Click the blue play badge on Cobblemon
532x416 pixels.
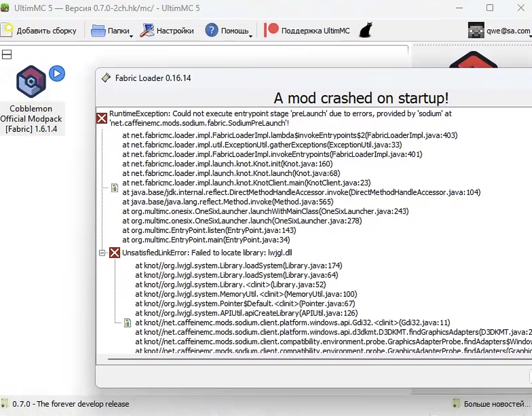coord(57,73)
